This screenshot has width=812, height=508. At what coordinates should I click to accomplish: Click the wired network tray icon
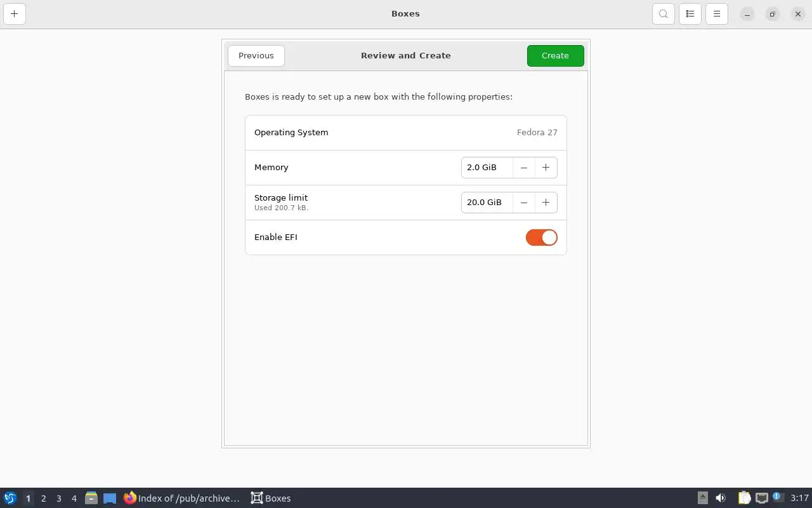761,498
